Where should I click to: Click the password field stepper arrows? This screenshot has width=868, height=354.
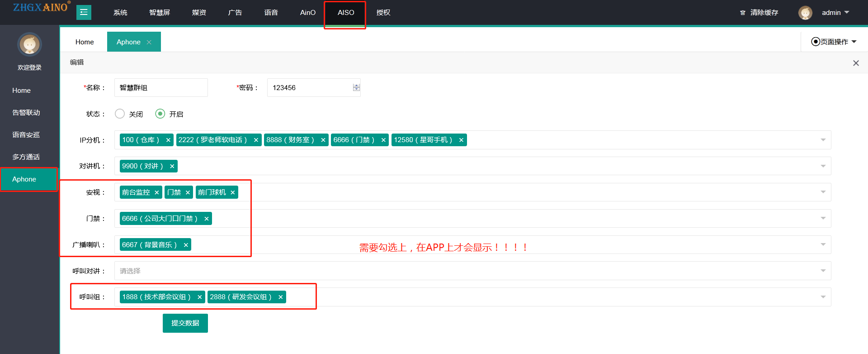pyautogui.click(x=356, y=88)
